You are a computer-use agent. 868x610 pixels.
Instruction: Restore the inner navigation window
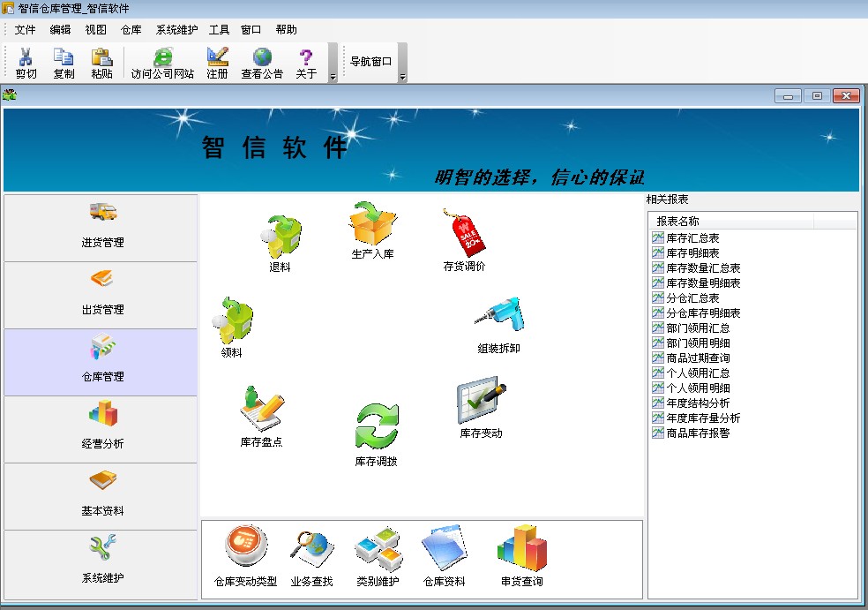tap(817, 96)
